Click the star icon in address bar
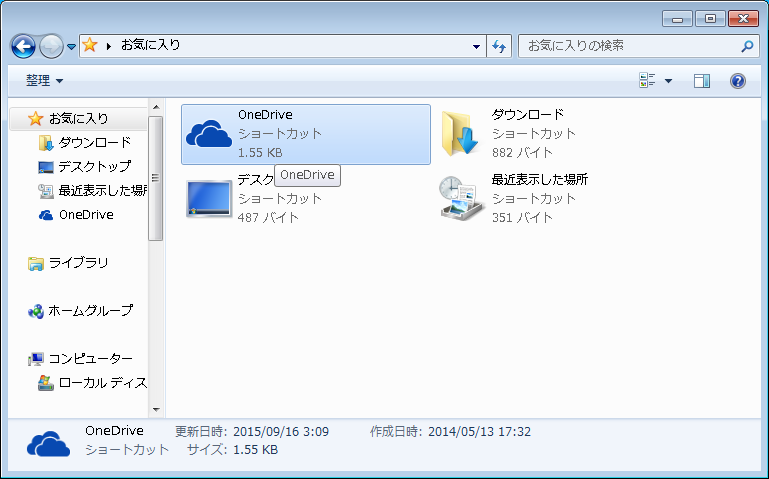The image size is (769, 479). click(x=89, y=45)
